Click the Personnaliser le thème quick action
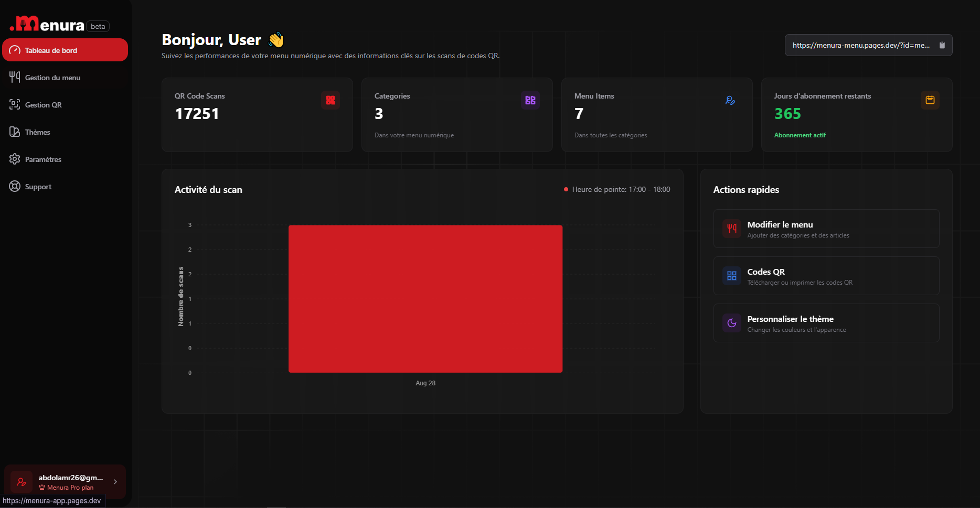Image resolution: width=980 pixels, height=508 pixels. click(x=826, y=323)
